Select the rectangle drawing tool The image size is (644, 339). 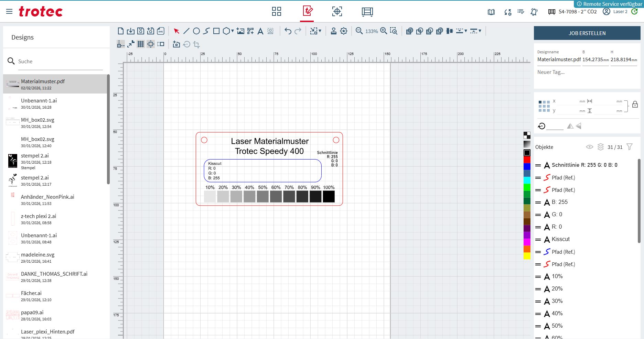(216, 31)
